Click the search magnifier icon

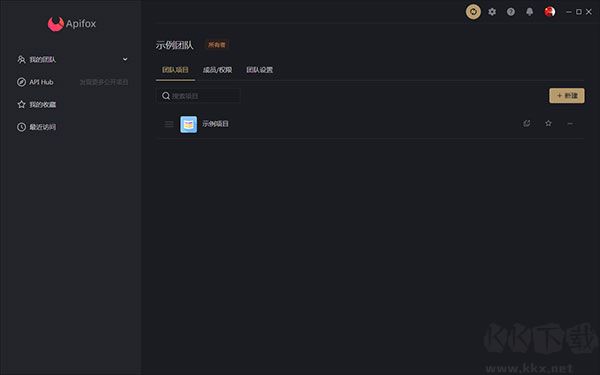pyautogui.click(x=166, y=96)
